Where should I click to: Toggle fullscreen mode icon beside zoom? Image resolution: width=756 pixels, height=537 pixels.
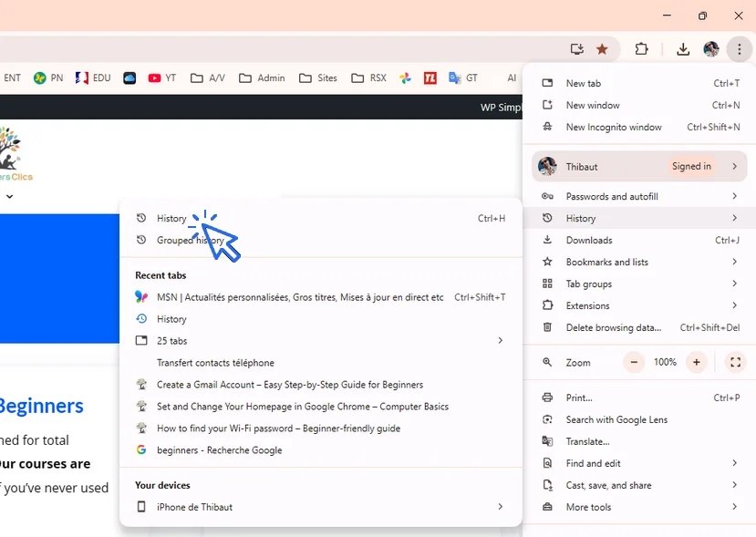pyautogui.click(x=735, y=362)
